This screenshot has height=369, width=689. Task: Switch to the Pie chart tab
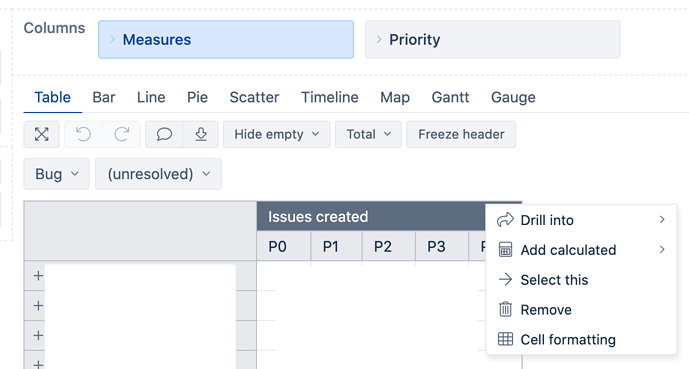tap(197, 97)
